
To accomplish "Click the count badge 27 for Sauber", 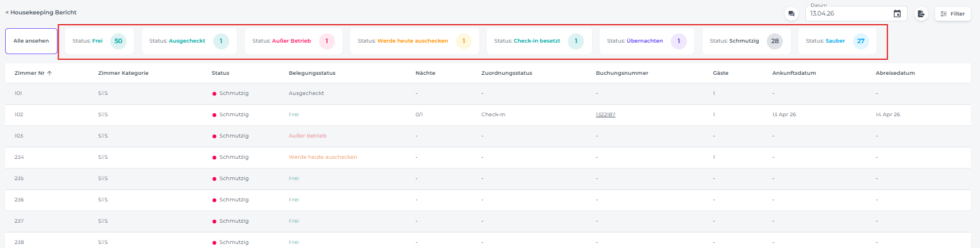I will tap(860, 41).
